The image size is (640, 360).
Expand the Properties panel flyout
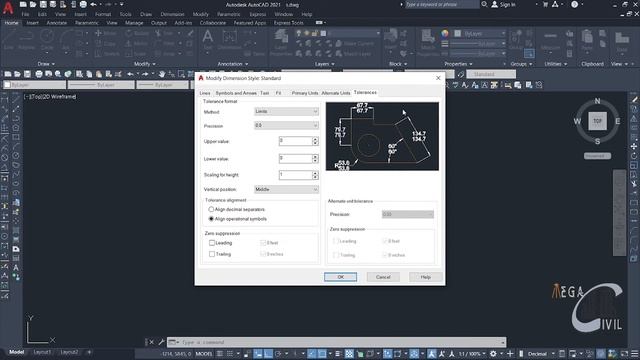458,64
